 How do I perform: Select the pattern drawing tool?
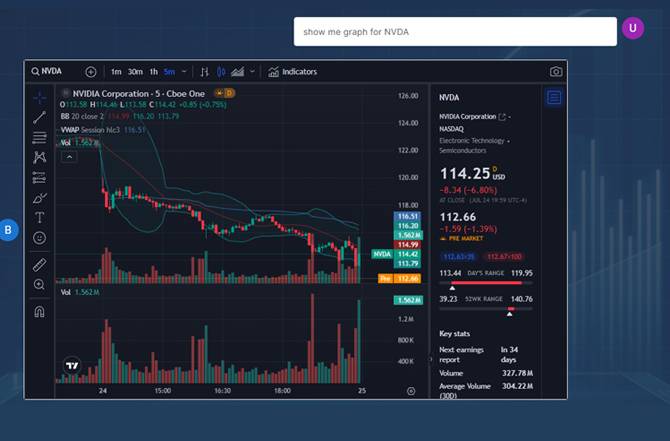[39, 157]
